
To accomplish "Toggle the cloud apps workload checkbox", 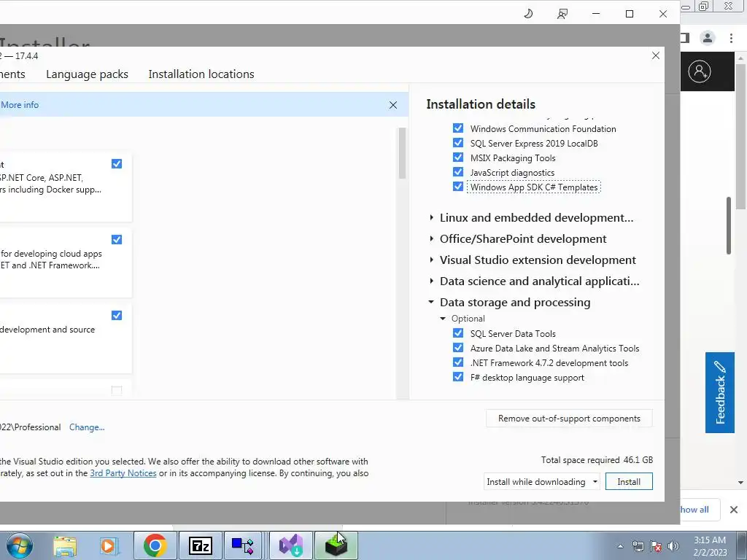I will [117, 239].
